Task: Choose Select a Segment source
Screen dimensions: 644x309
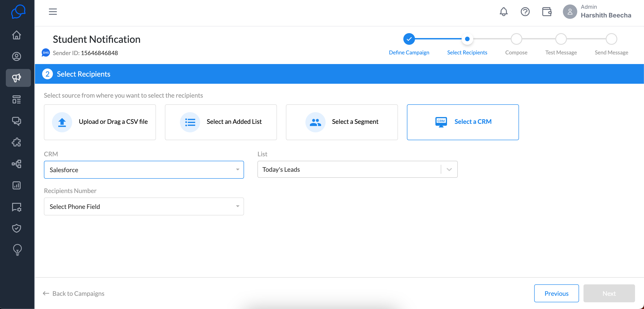Action: (342, 122)
